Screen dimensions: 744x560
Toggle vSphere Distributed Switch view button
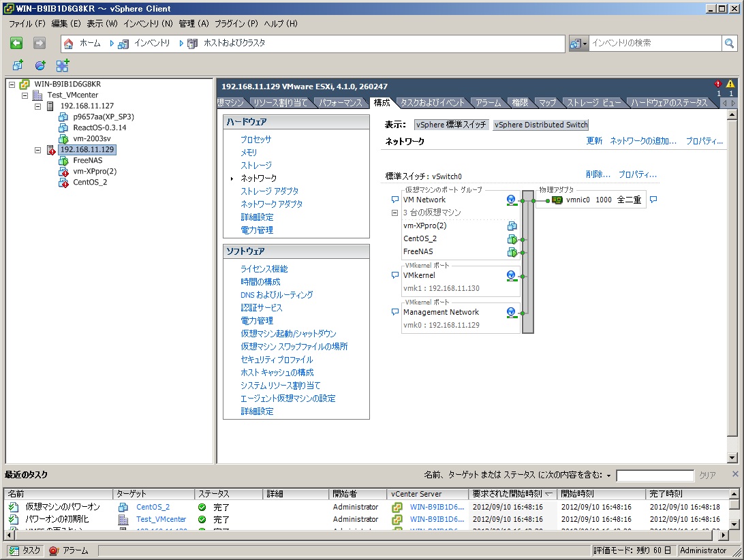coord(541,125)
